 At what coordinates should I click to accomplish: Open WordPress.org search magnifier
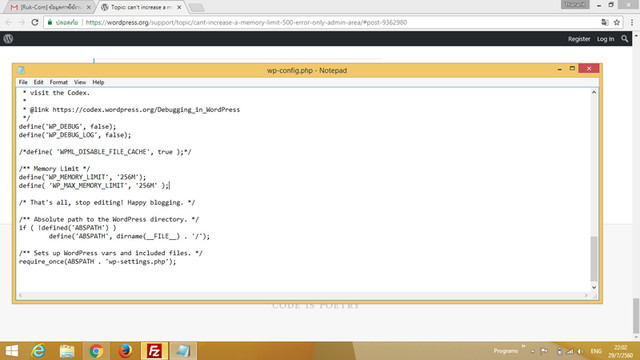624,39
